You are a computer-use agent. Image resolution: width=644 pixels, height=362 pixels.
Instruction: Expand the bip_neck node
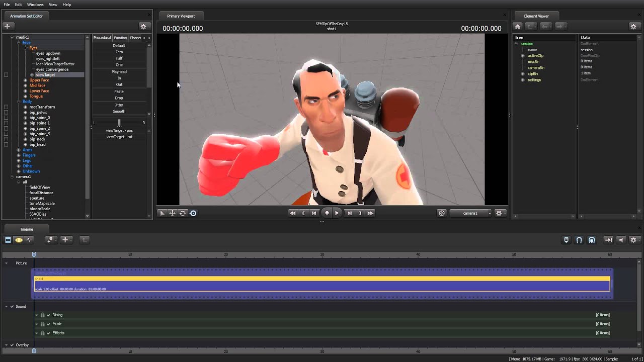coord(25,139)
